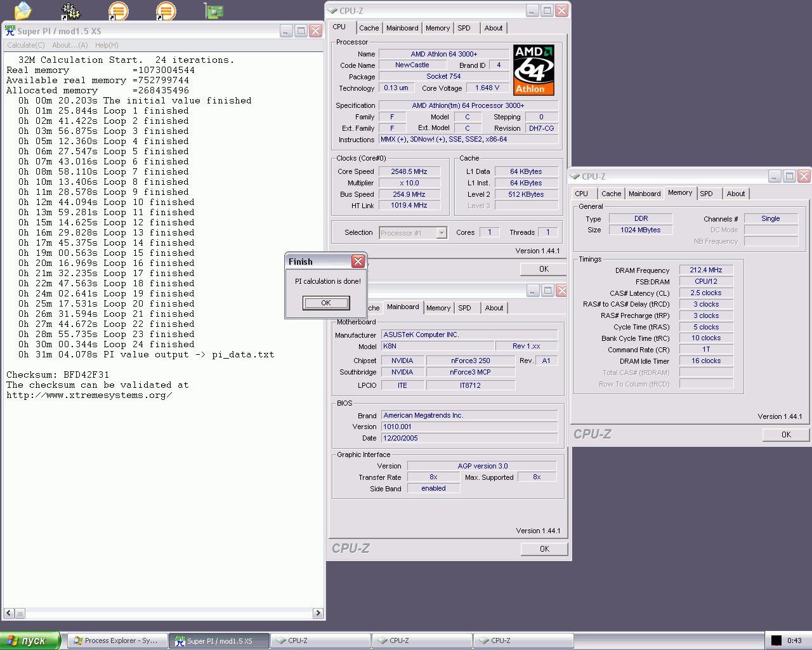Click OK in the Finish dialog

click(326, 303)
